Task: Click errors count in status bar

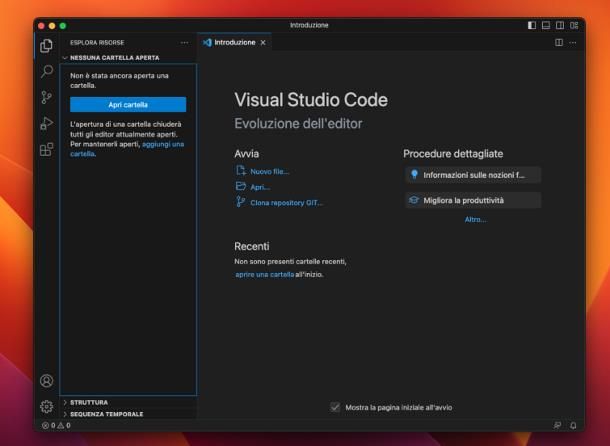Action: point(49,425)
